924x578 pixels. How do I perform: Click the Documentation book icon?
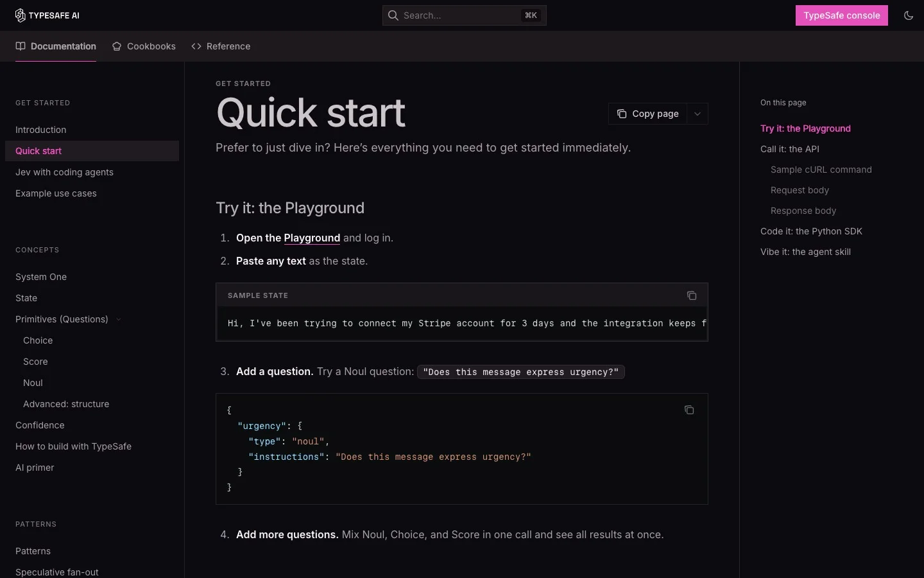pyautogui.click(x=21, y=46)
